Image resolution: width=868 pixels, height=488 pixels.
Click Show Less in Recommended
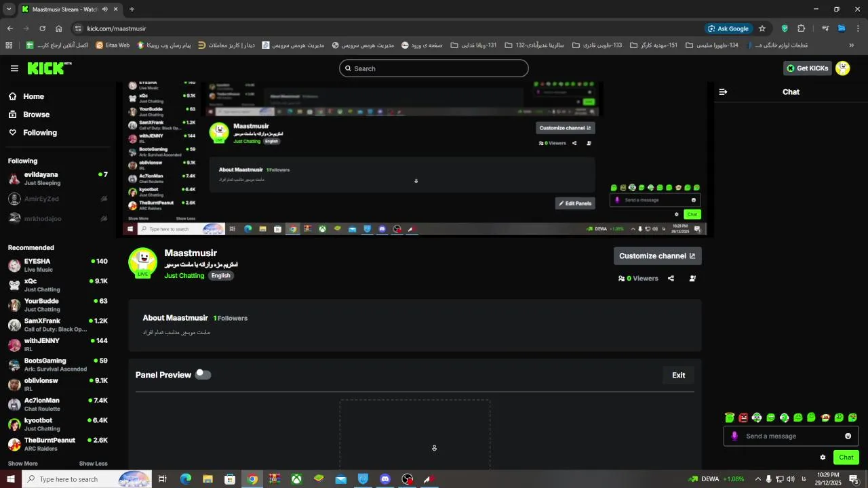(94, 464)
